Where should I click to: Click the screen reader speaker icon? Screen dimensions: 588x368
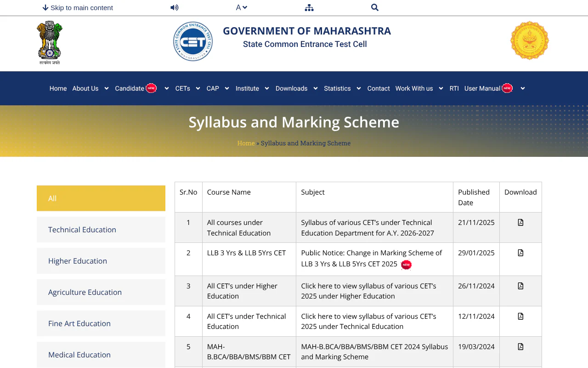pos(175,7)
